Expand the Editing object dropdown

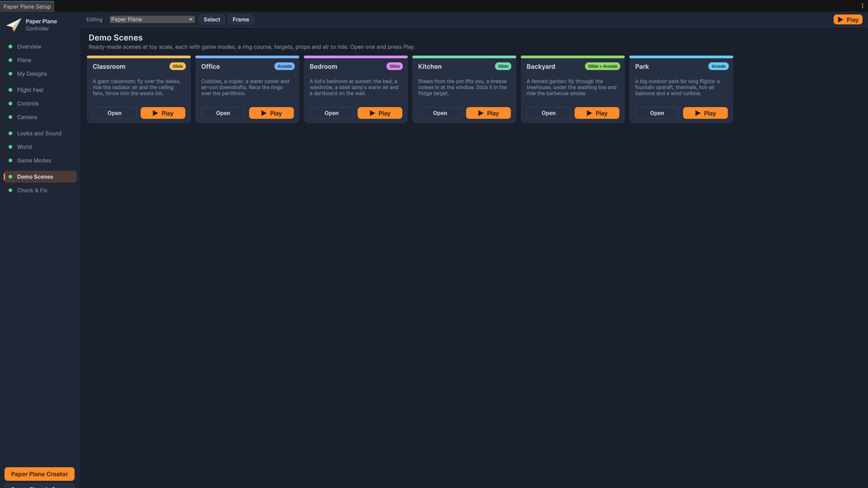[152, 20]
